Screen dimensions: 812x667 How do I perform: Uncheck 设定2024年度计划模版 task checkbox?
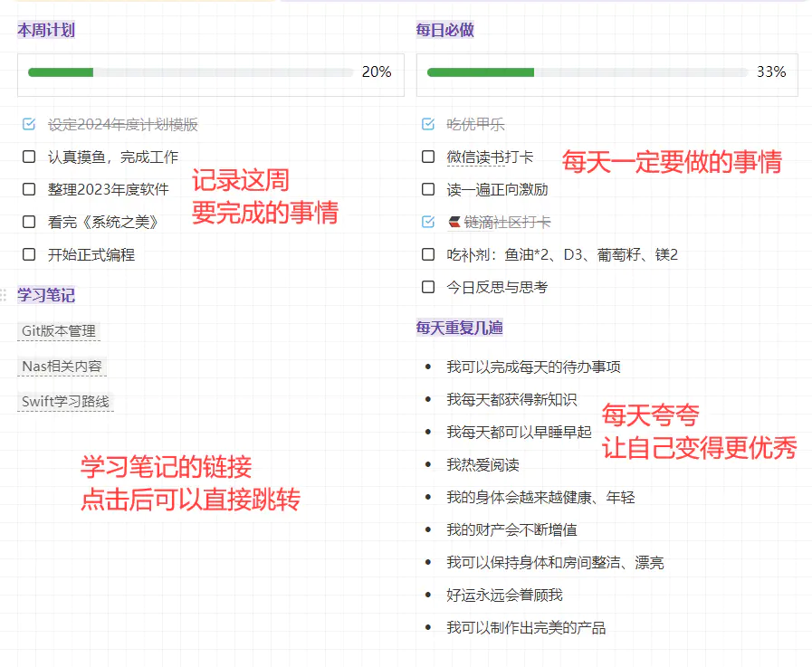click(29, 124)
